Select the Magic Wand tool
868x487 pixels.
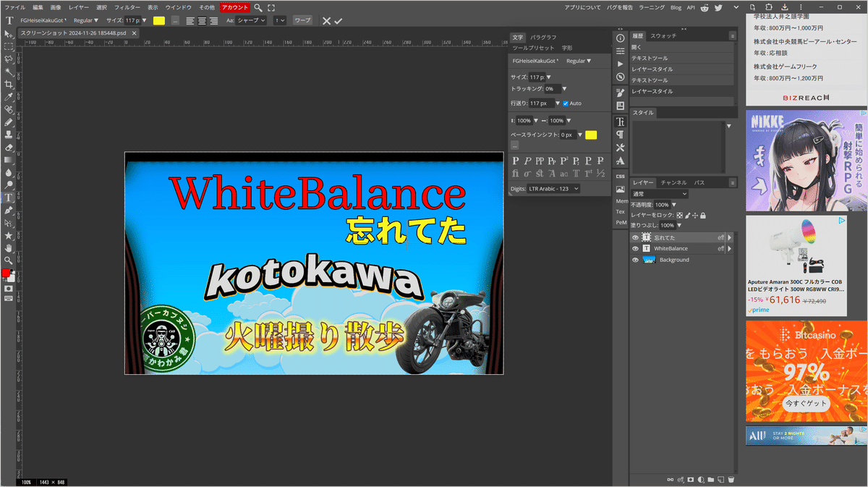[9, 72]
